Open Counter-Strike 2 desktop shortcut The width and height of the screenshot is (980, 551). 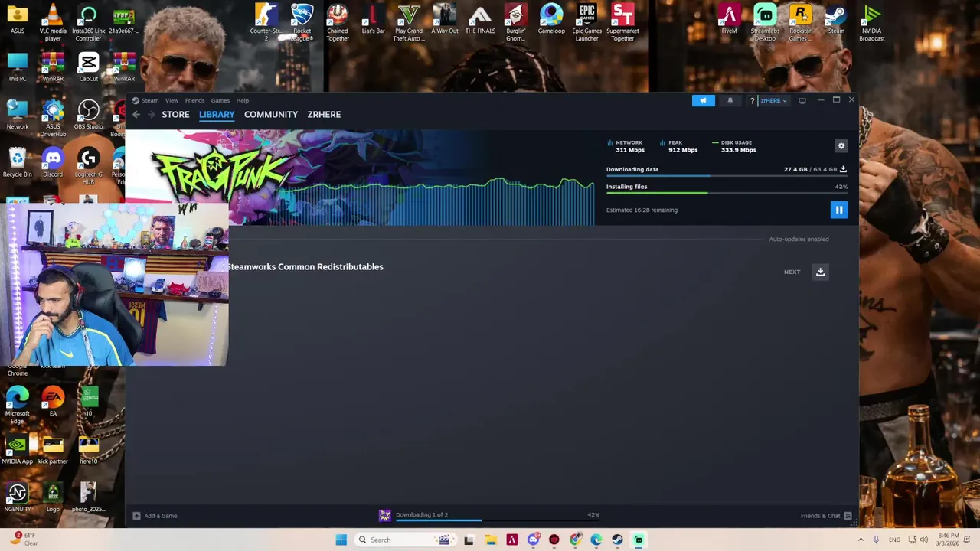tap(266, 23)
